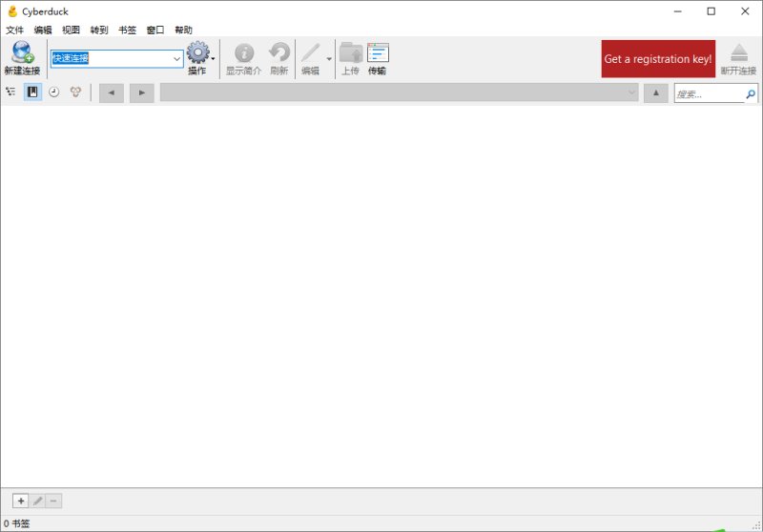Delete bookmark with the minus button
Image resolution: width=763 pixels, height=532 pixels.
(x=53, y=501)
